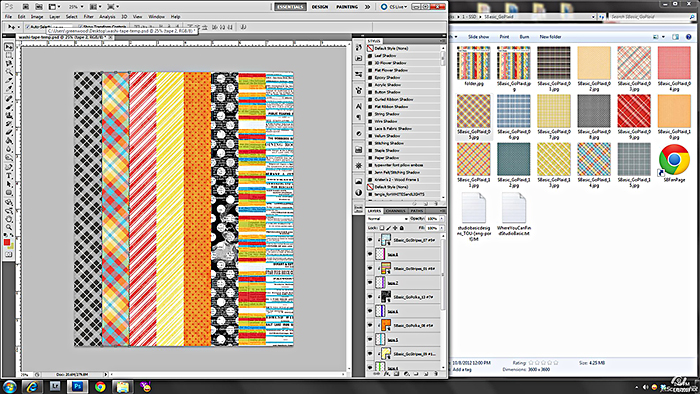Click the red foreground color swatch
The height and width of the screenshot is (394, 700).
click(x=7, y=242)
